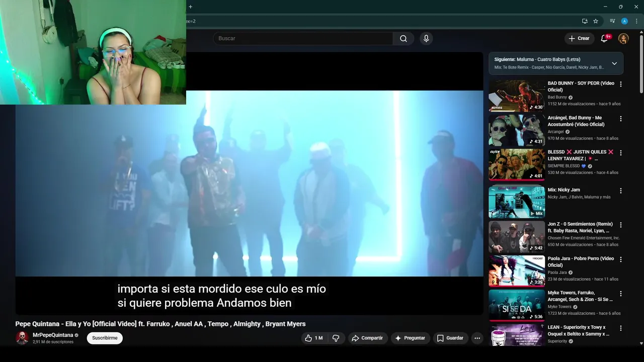
Task: Open the browser media controls icon
Action: (x=612, y=21)
